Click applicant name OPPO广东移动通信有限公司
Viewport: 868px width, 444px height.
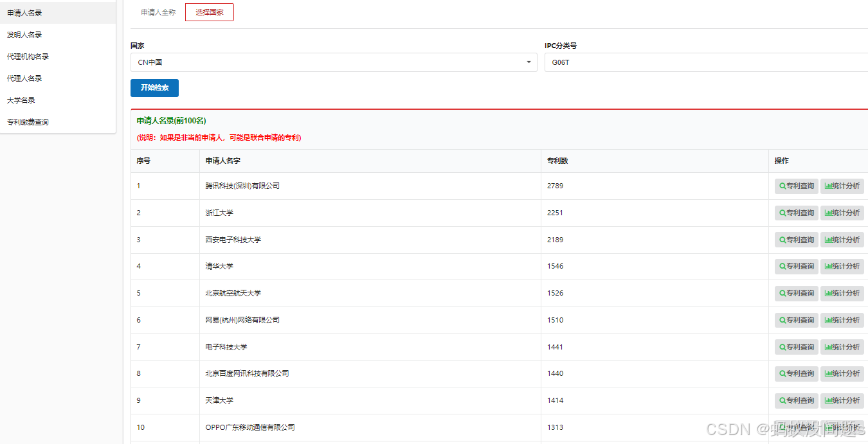coord(250,427)
